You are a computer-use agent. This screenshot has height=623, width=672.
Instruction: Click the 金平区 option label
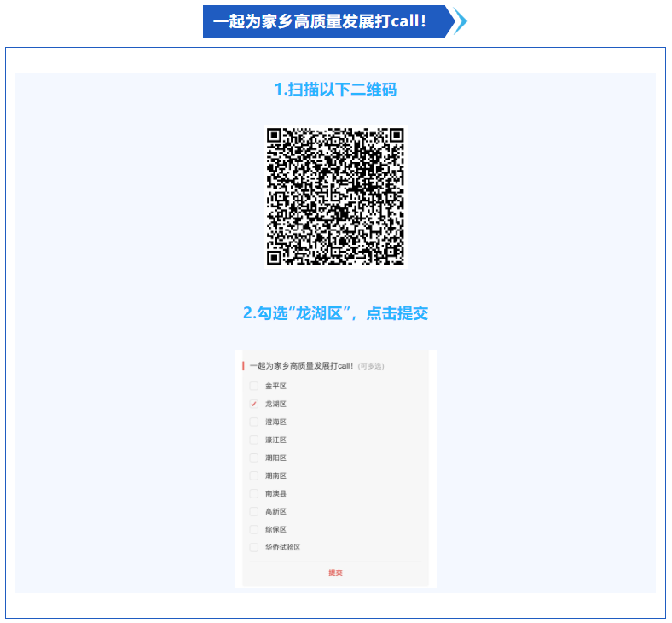[275, 386]
